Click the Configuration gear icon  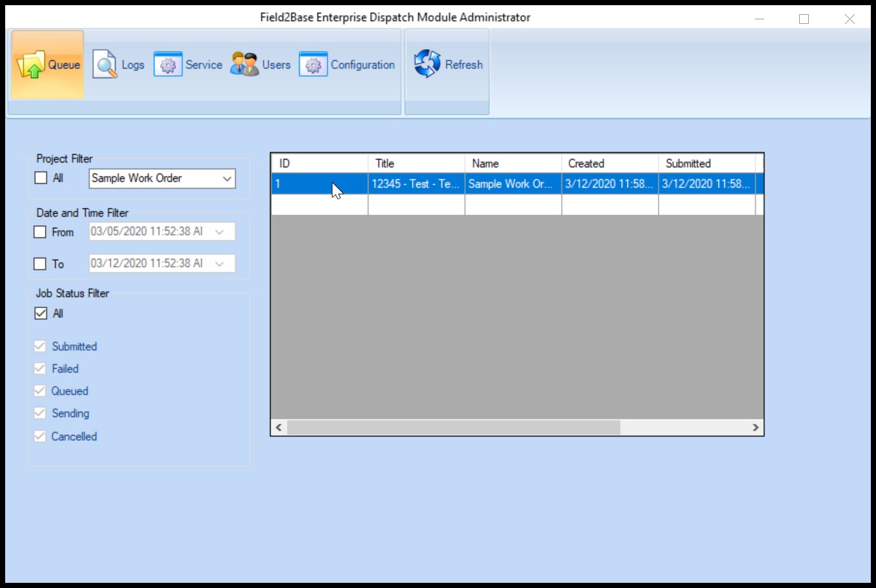click(313, 65)
